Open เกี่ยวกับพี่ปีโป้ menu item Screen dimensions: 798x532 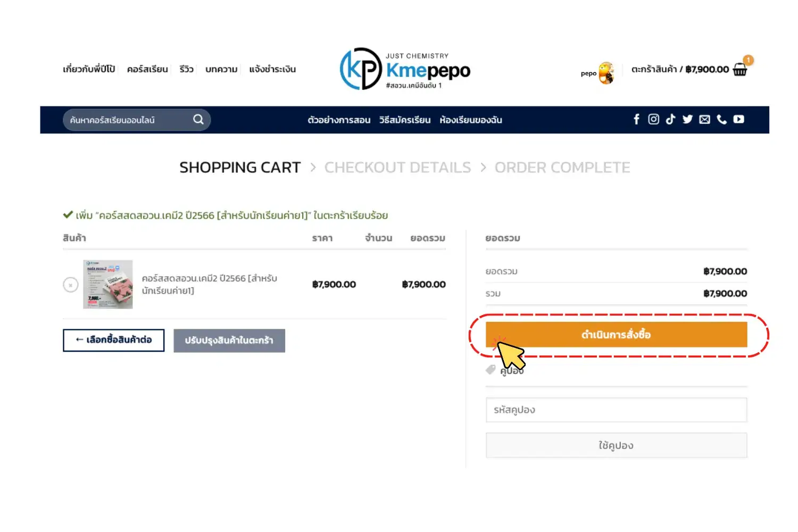coord(89,69)
